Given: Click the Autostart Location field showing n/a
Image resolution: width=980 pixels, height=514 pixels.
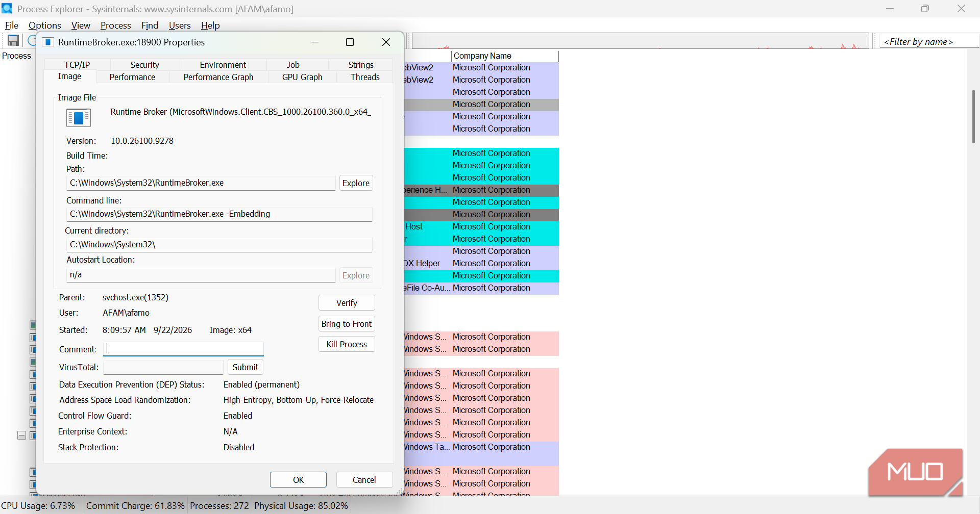Looking at the screenshot, I should [x=201, y=275].
